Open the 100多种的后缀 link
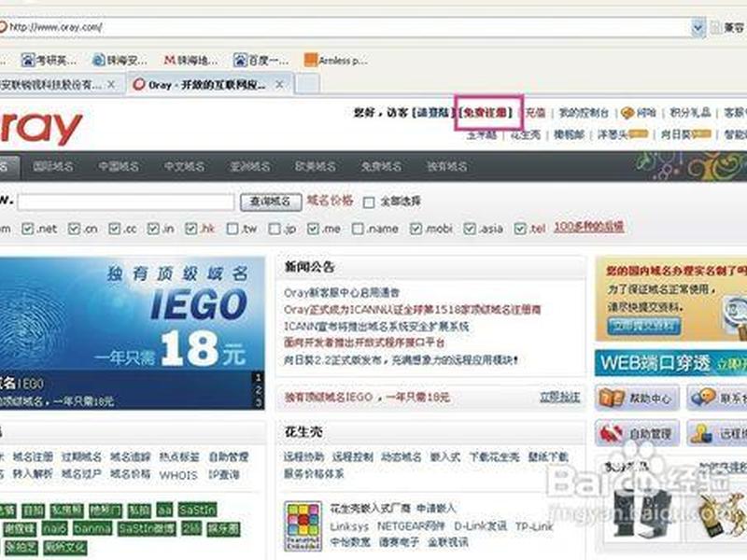The width and height of the screenshot is (747, 560). [x=589, y=227]
